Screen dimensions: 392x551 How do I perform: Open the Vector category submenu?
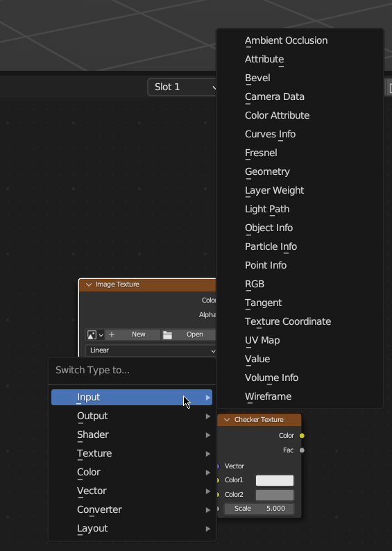[132, 491]
